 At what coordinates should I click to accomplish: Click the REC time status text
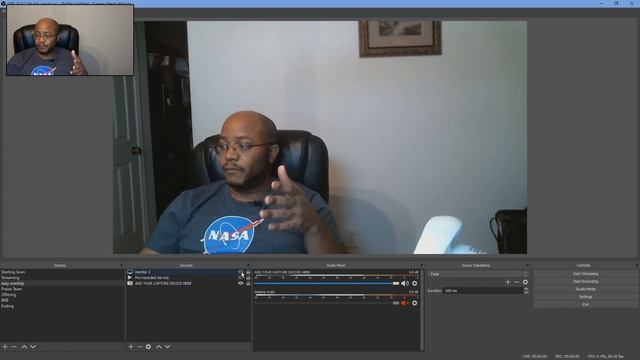pyautogui.click(x=567, y=357)
